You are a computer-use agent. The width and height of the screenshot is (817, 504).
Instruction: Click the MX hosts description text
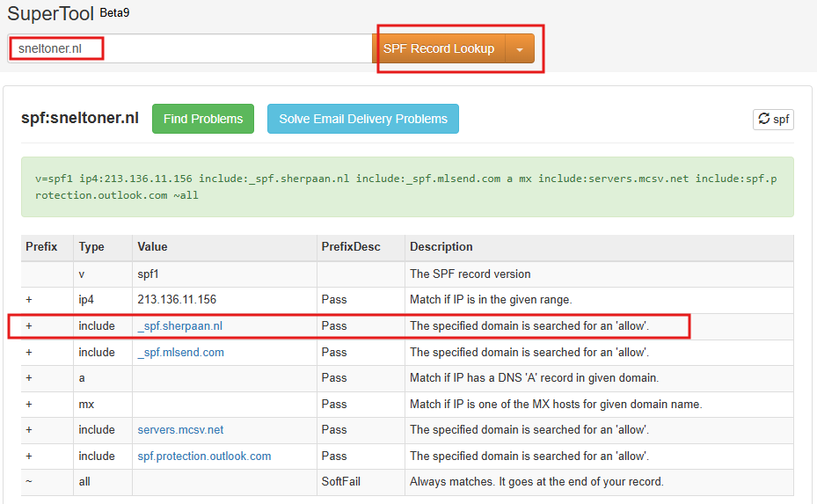pyautogui.click(x=556, y=405)
